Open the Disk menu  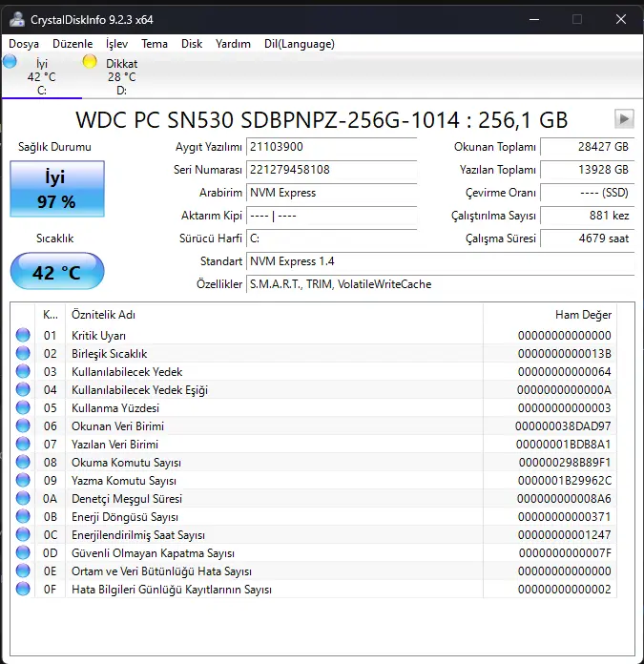tap(192, 44)
